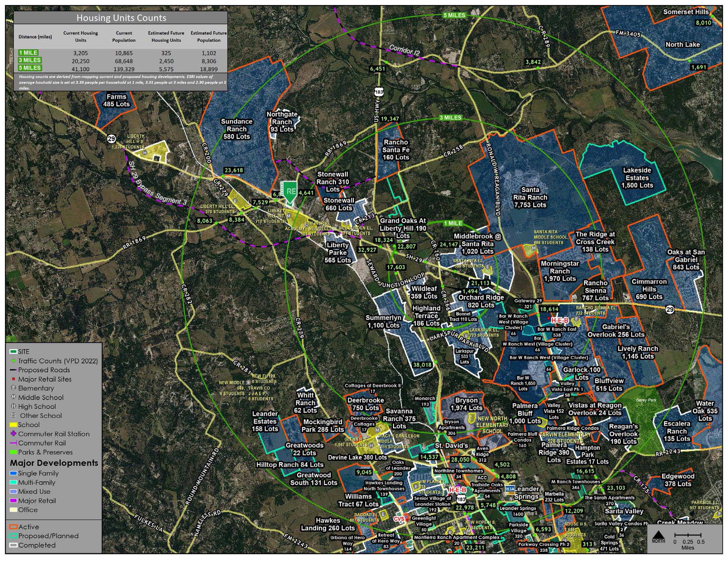This screenshot has width=728, height=567.
Task: Click the Elementary school legend icon
Action: 14,388
